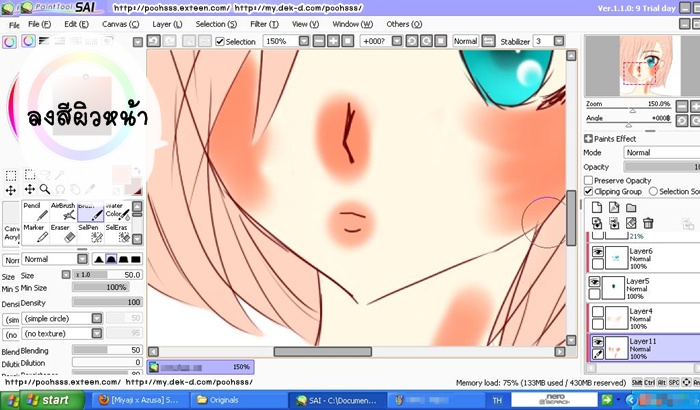Click the undo arrow in toolbar
700x410 pixels.
pos(154,41)
